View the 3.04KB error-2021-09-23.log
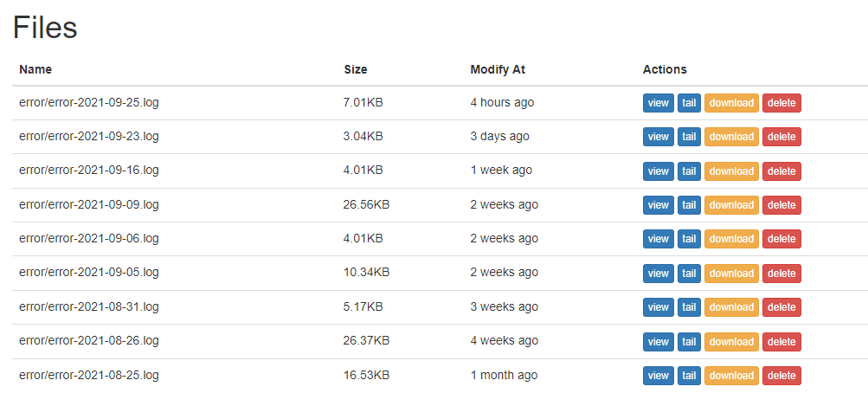Viewport: 868px width, 406px height. pos(659,137)
